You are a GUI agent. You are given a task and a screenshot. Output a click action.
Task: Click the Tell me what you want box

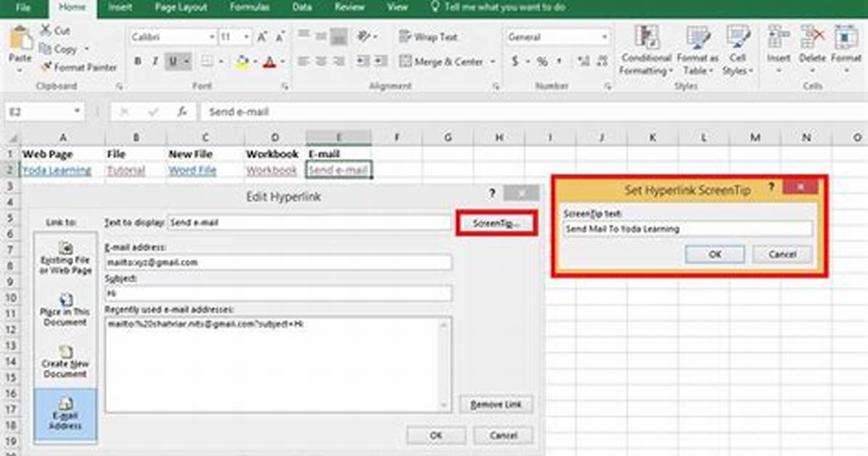pos(498,7)
